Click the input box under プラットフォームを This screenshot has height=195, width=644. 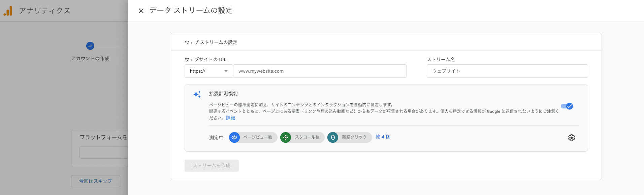(x=103, y=153)
